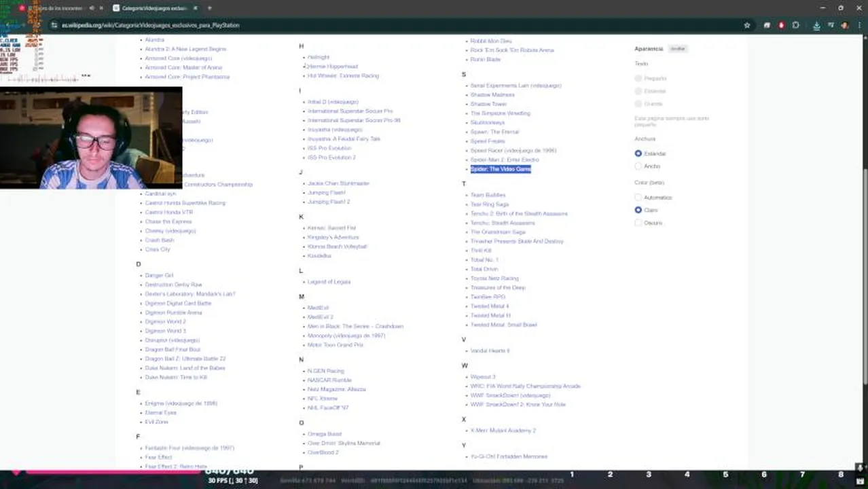The image size is (868, 489).
Task: Open the Monopoly (videojuego de 1997) link
Action: click(x=346, y=336)
